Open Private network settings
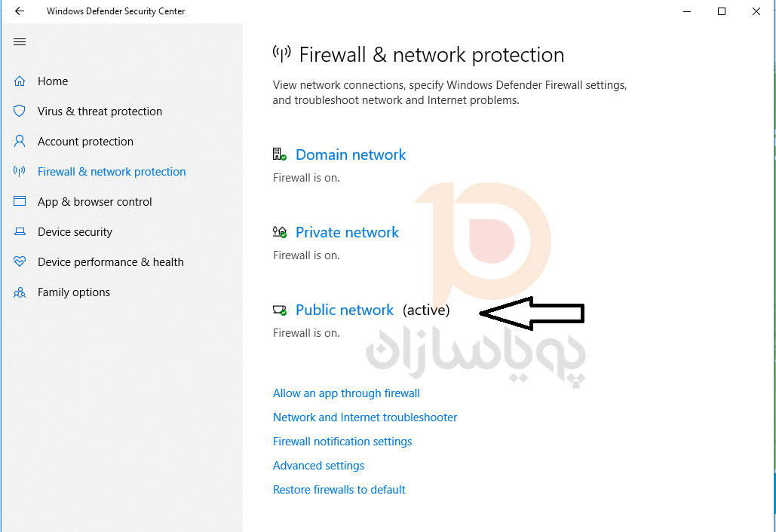The height and width of the screenshot is (532, 776). [x=347, y=232]
